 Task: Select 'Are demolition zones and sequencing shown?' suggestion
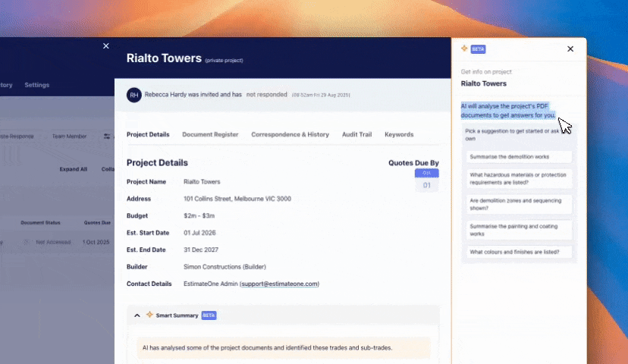coord(519,204)
